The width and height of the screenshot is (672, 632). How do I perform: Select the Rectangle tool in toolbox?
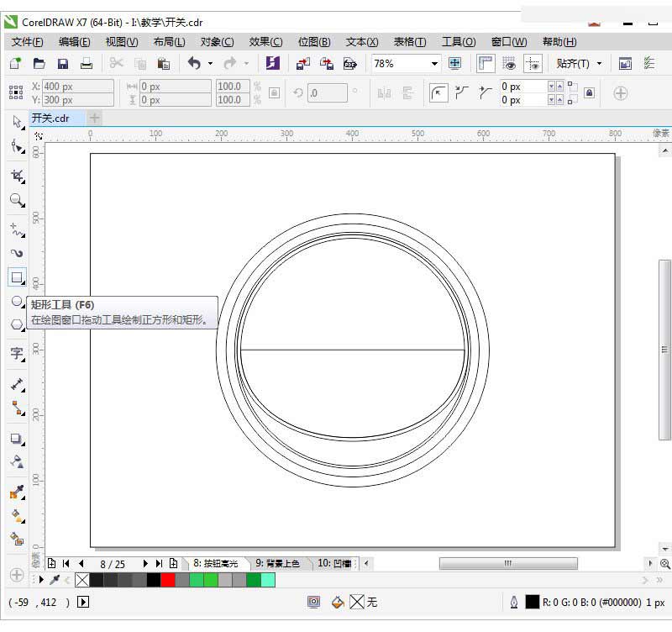pyautogui.click(x=17, y=277)
